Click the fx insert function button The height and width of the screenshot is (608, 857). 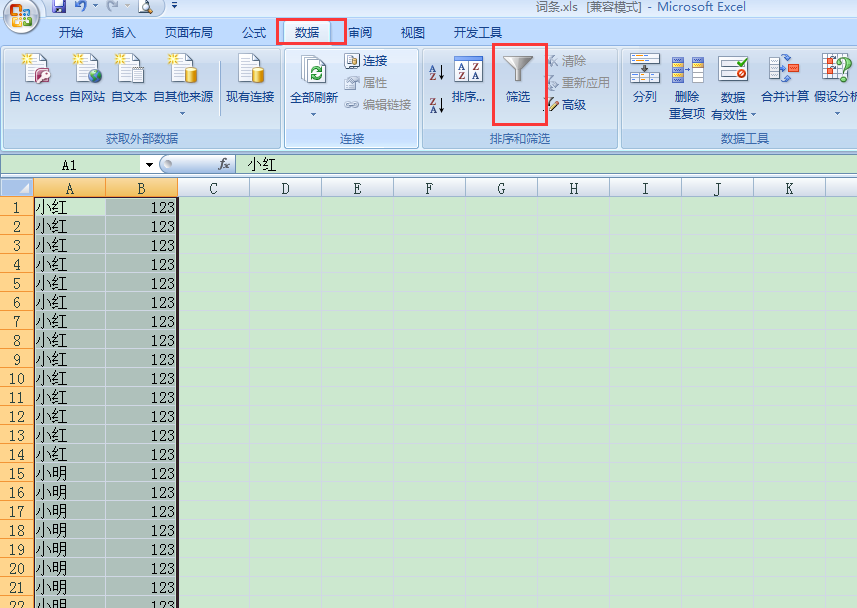[224, 164]
